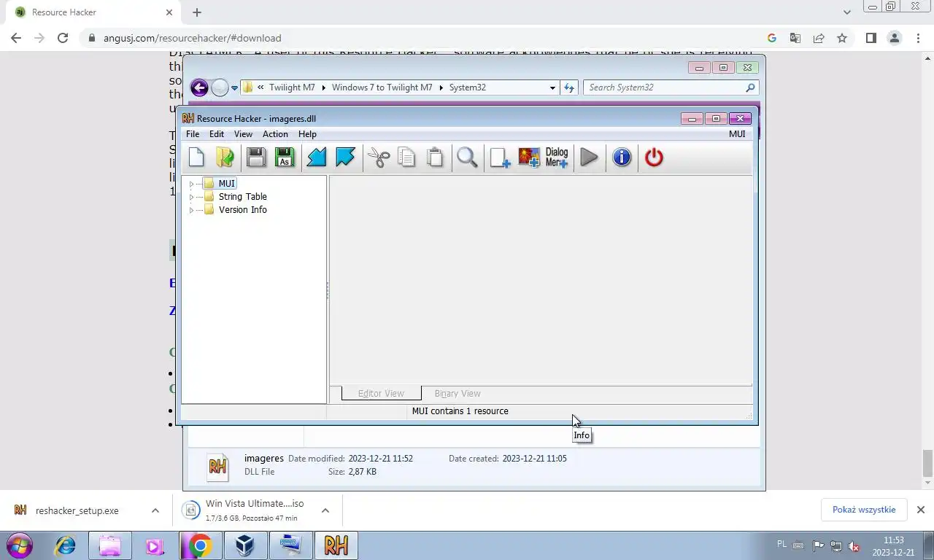Open the Edit menu in Resource Hacker
The height and width of the screenshot is (560, 934).
(217, 134)
